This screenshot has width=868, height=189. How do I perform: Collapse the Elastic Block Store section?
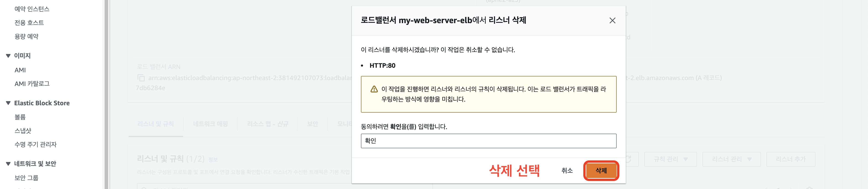8,103
